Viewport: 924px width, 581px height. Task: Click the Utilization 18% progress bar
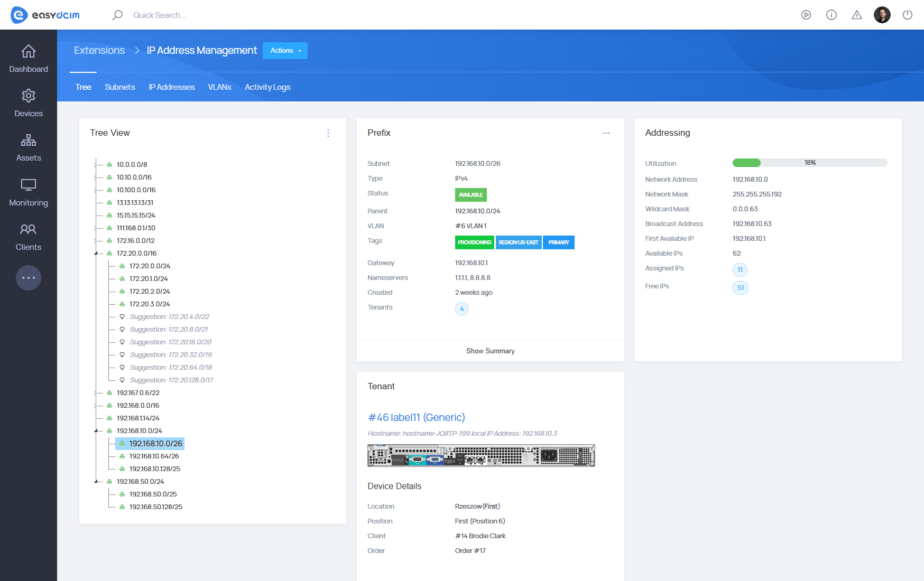click(x=809, y=163)
